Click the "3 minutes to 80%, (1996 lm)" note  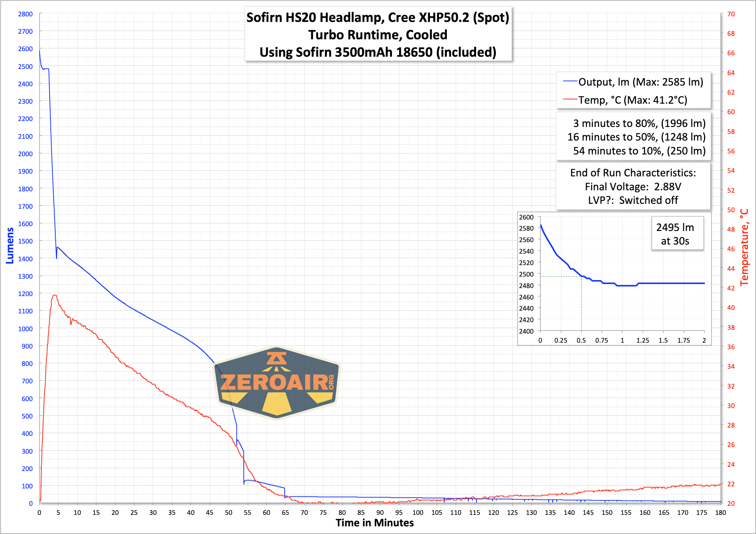click(639, 123)
